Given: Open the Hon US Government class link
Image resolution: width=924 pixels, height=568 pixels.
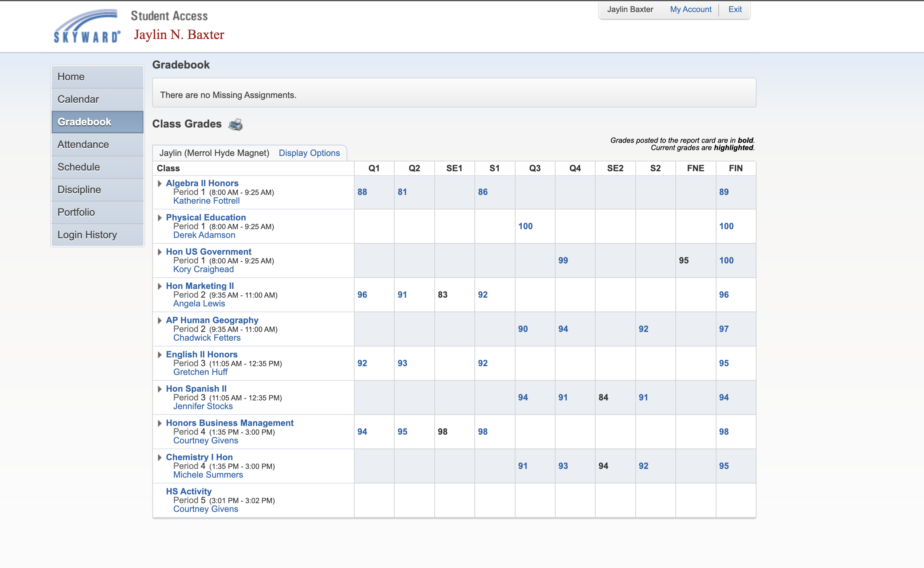Looking at the screenshot, I should tap(209, 251).
